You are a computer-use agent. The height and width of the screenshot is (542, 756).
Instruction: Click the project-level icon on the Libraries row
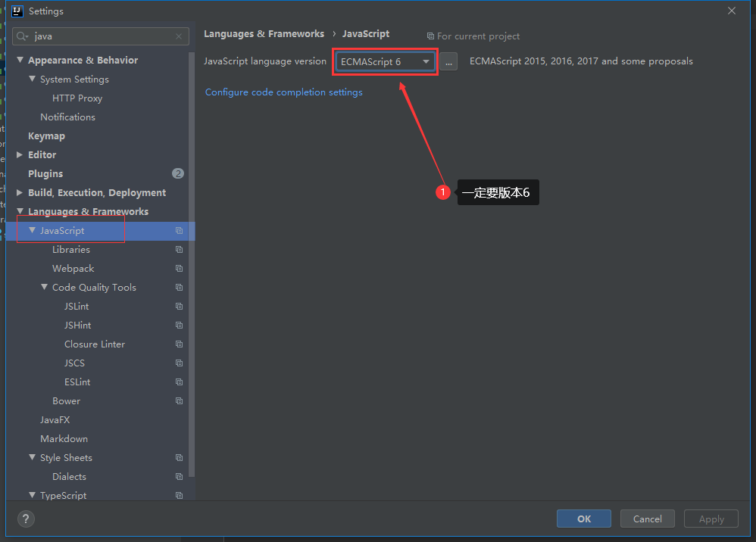[x=179, y=250]
